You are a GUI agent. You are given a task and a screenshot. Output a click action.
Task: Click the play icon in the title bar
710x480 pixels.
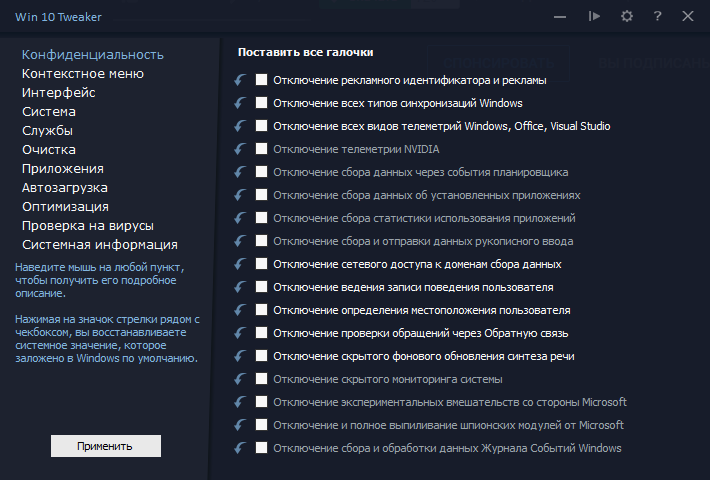point(595,16)
